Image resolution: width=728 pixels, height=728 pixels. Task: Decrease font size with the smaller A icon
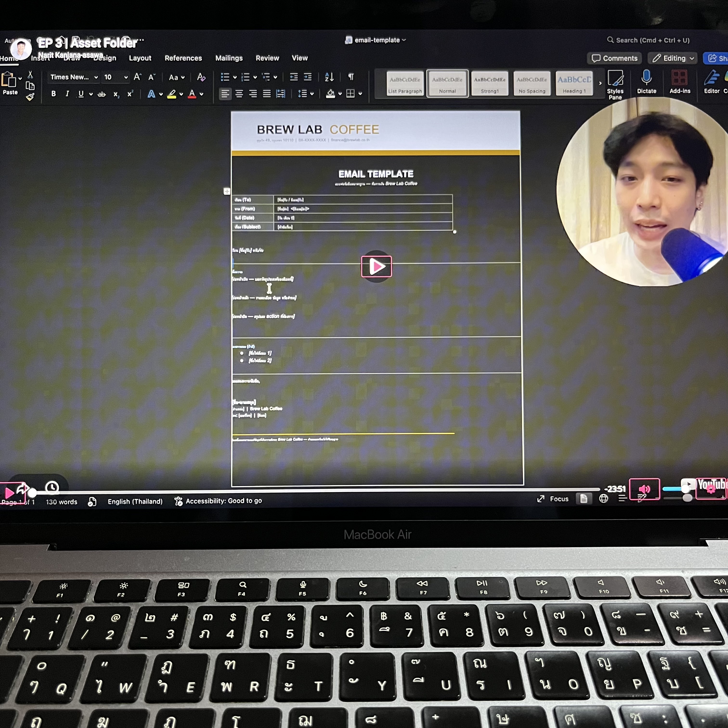(152, 77)
